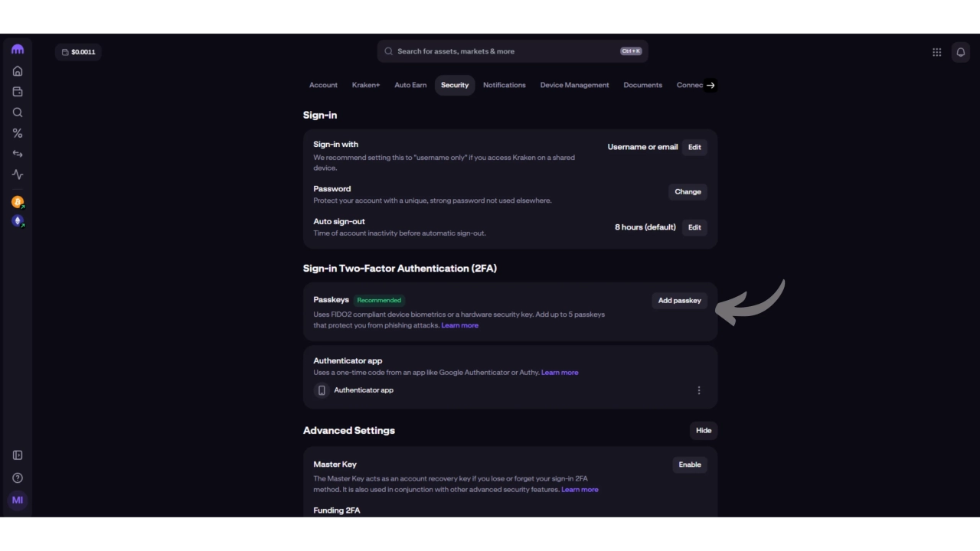The height and width of the screenshot is (551, 980).
Task: Open the Bitcoin shortcut in sidebar
Action: (x=18, y=202)
